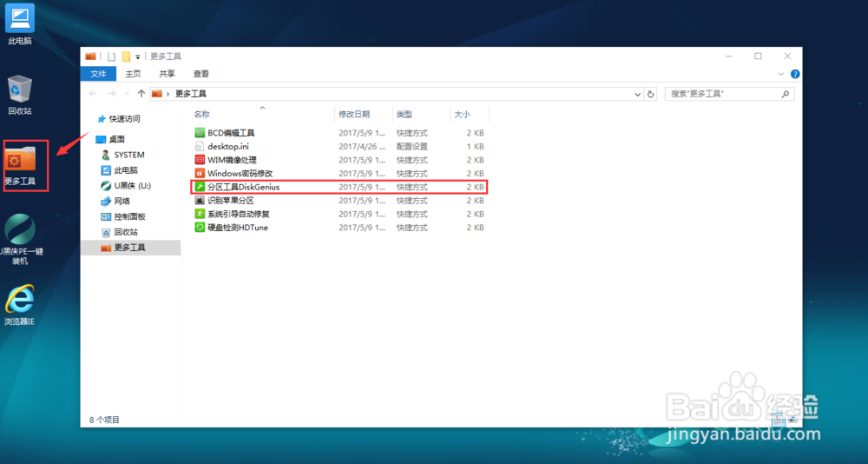868x464 pixels.
Task: Switch to 查看 ribbon tab
Action: [x=201, y=74]
